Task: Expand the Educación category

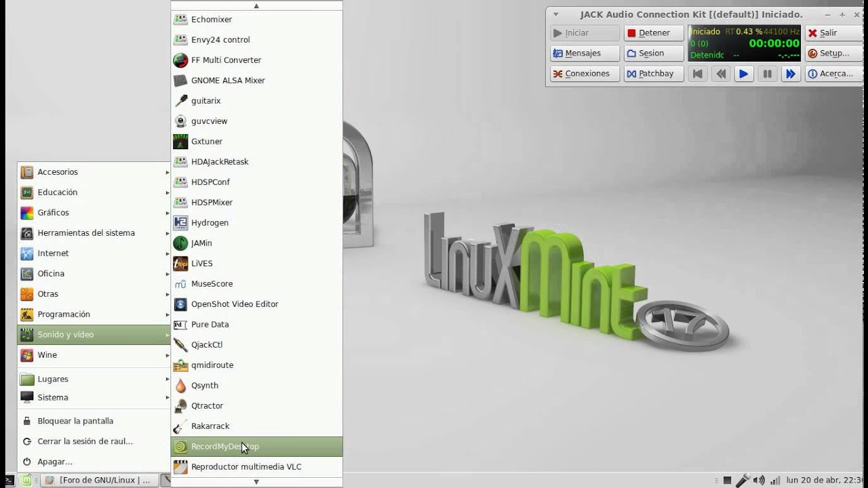Action: [94, 192]
